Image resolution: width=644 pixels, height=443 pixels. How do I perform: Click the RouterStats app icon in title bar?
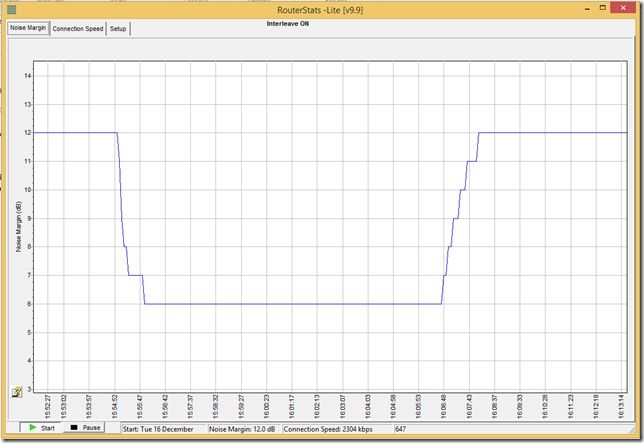click(x=12, y=9)
